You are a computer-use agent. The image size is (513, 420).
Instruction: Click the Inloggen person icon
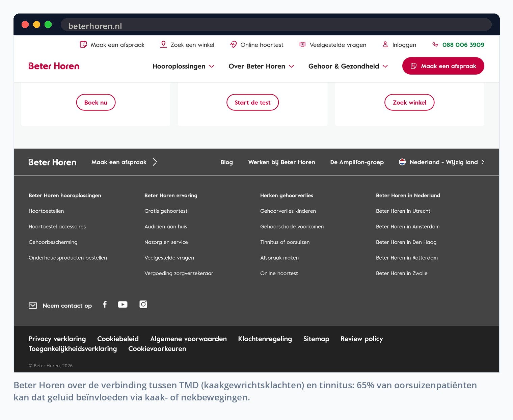[385, 45]
